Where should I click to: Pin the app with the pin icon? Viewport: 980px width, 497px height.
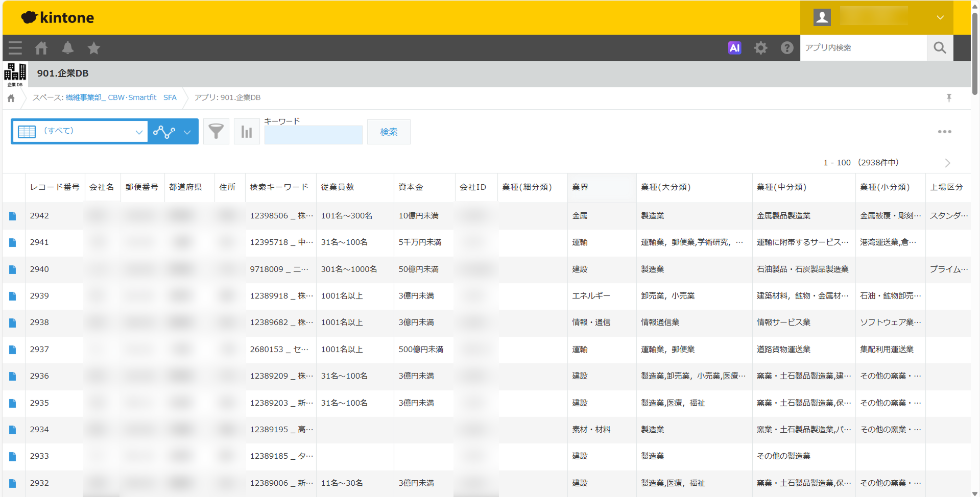[x=949, y=98]
